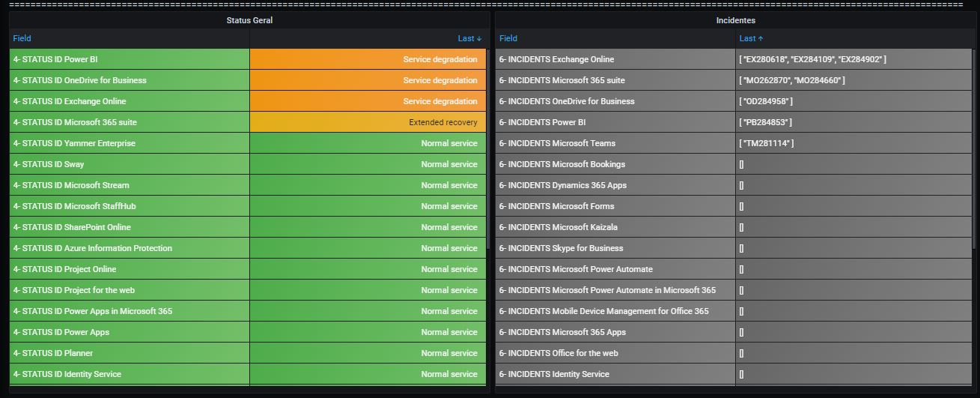Click the incident value 'TM281114'

tap(853, 143)
